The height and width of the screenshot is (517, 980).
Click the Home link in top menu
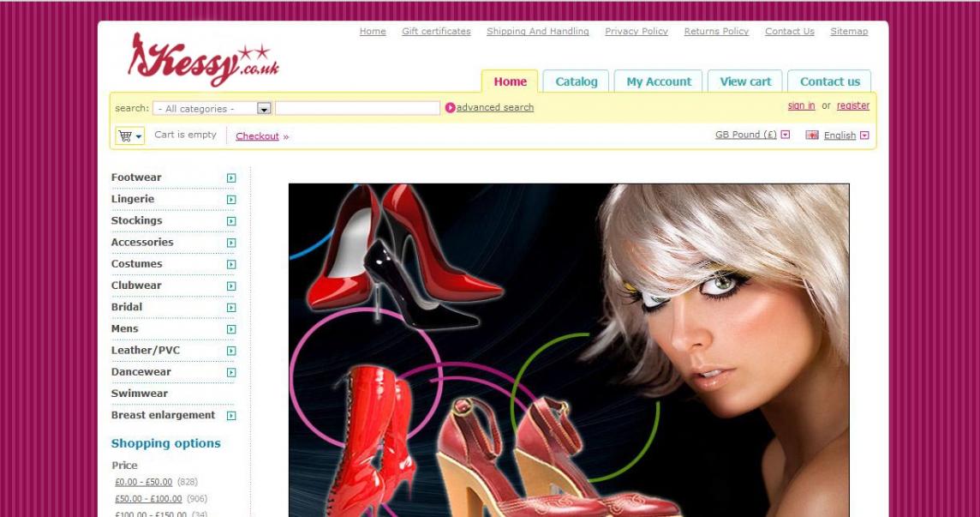click(373, 32)
